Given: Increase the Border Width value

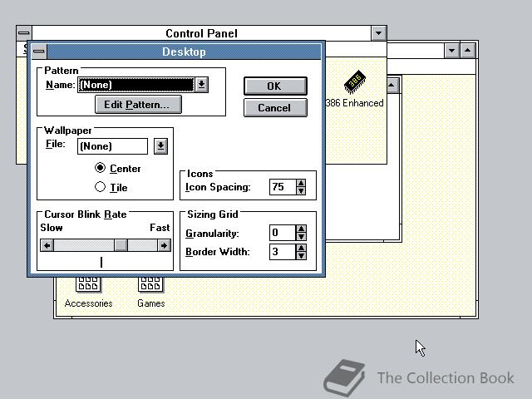Looking at the screenshot, I should (x=301, y=248).
